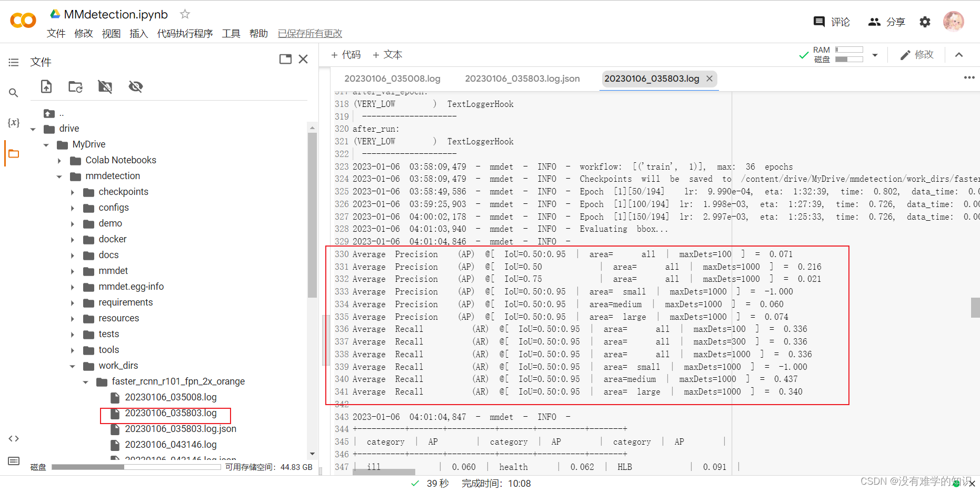Screen dimensions: 980x491
Task: Select the requirements folder
Action: point(125,302)
